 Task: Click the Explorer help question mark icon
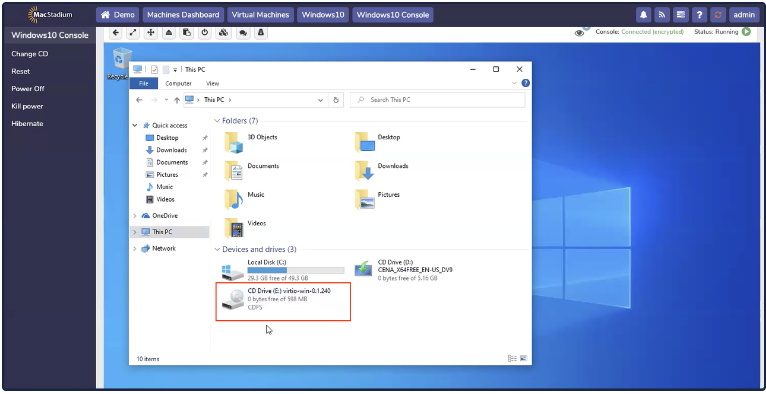click(526, 83)
